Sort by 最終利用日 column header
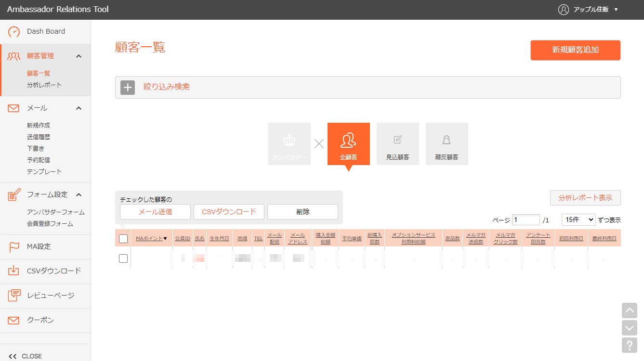 point(605,238)
